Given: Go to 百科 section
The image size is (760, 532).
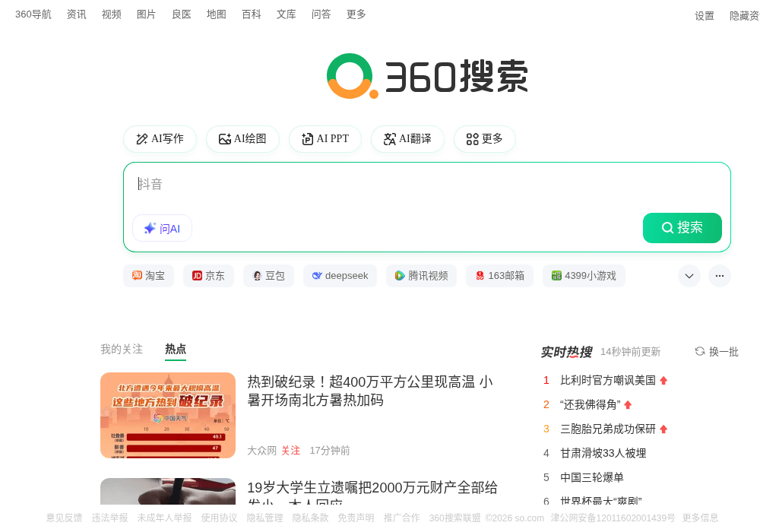Looking at the screenshot, I should 251,14.
